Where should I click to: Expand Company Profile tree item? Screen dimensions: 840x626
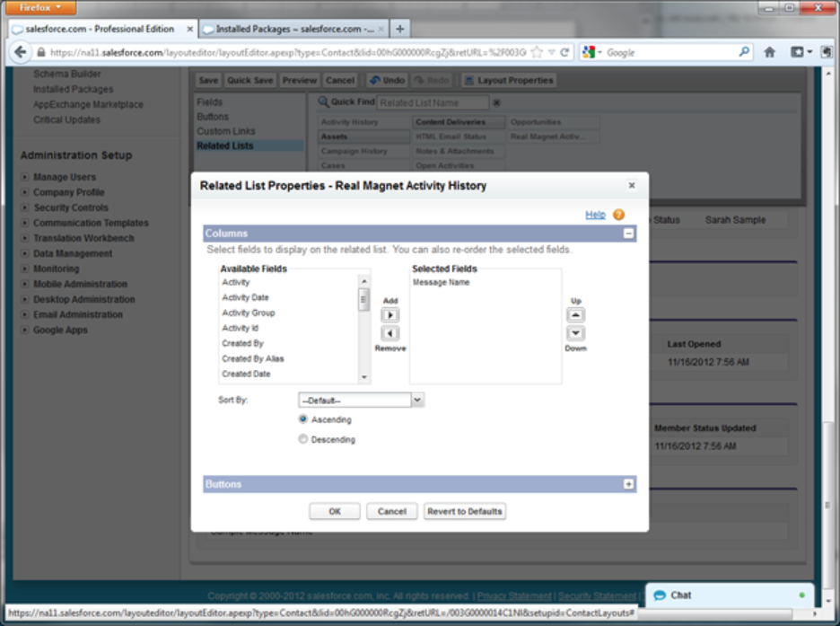[24, 192]
